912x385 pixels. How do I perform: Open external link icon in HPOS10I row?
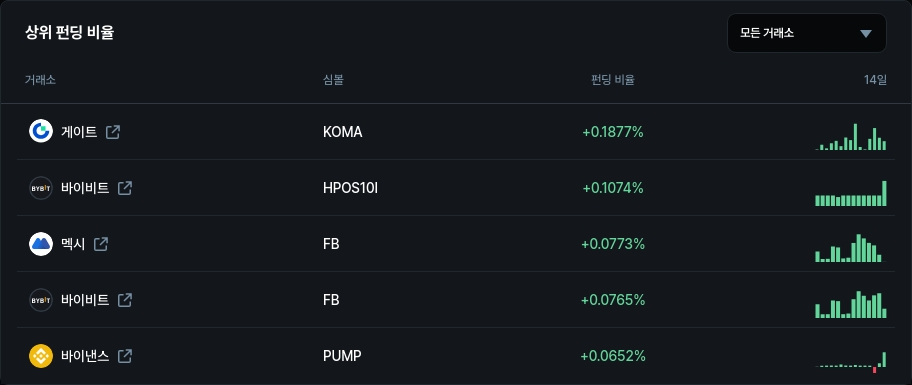(x=124, y=188)
